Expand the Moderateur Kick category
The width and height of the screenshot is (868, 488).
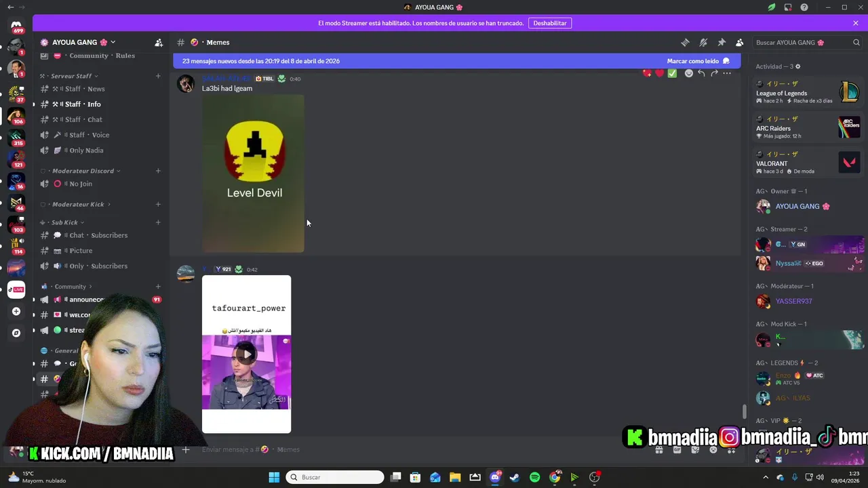click(x=76, y=204)
